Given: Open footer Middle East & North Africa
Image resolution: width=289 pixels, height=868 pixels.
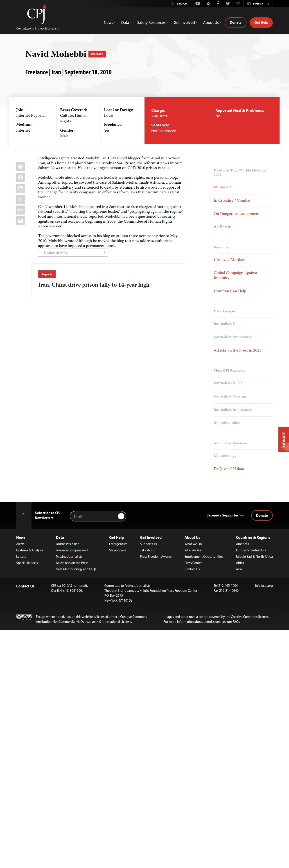Looking at the screenshot, I should 254,557.
